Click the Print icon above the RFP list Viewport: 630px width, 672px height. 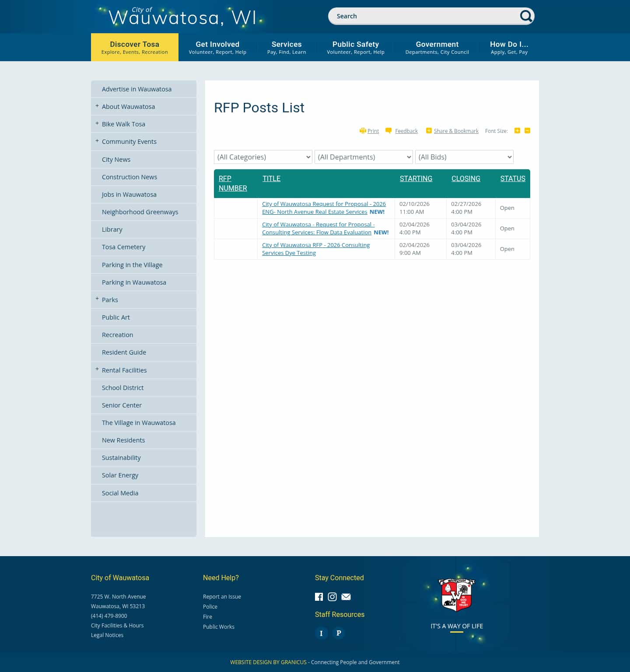363,130
